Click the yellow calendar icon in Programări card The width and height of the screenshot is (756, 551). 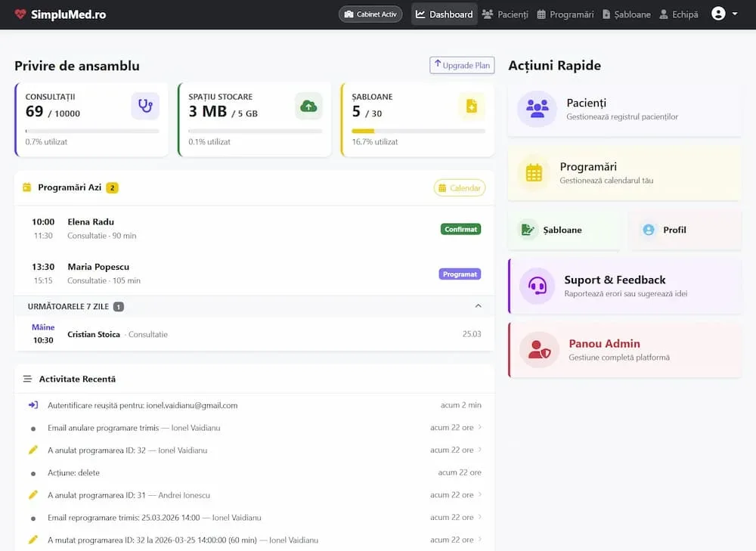534,172
